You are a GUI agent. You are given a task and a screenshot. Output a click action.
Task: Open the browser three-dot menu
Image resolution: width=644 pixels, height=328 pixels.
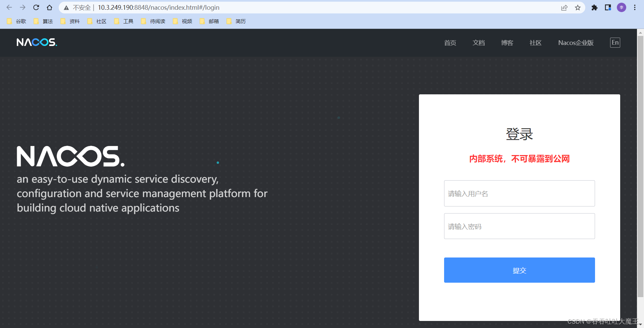point(635,7)
